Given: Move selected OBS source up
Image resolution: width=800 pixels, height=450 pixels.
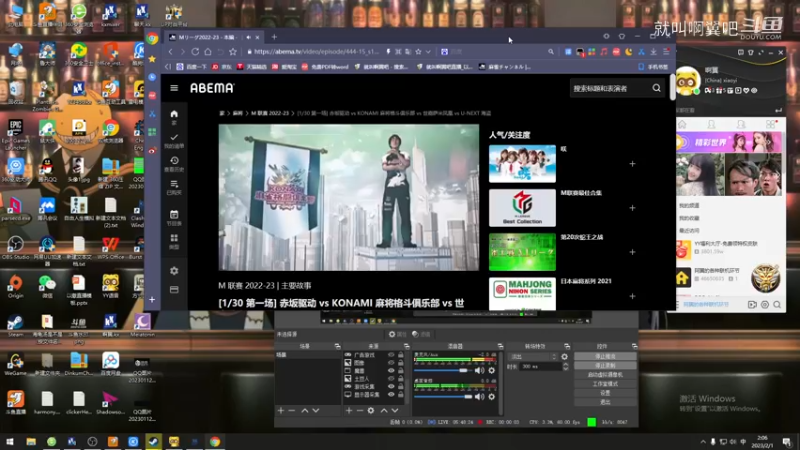Looking at the screenshot, I should pos(384,410).
